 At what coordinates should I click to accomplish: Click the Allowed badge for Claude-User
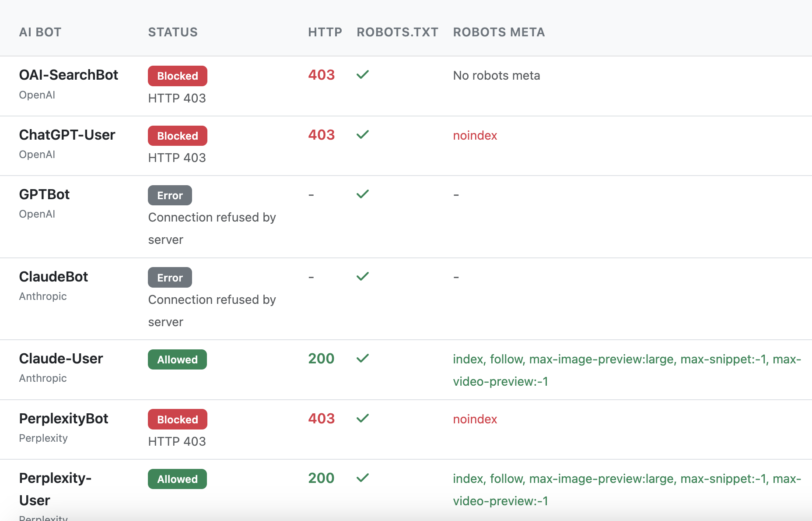(177, 359)
